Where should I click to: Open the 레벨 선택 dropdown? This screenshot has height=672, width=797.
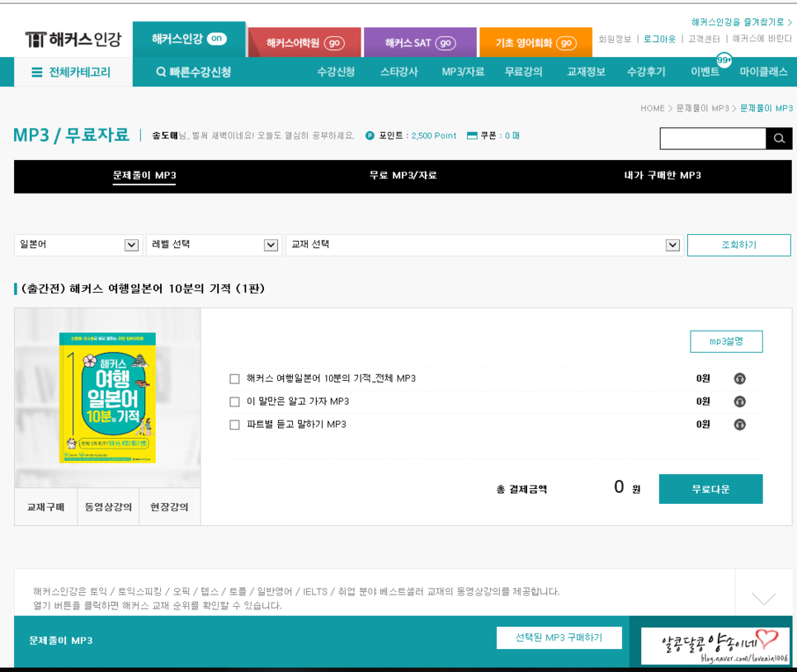[x=214, y=245]
